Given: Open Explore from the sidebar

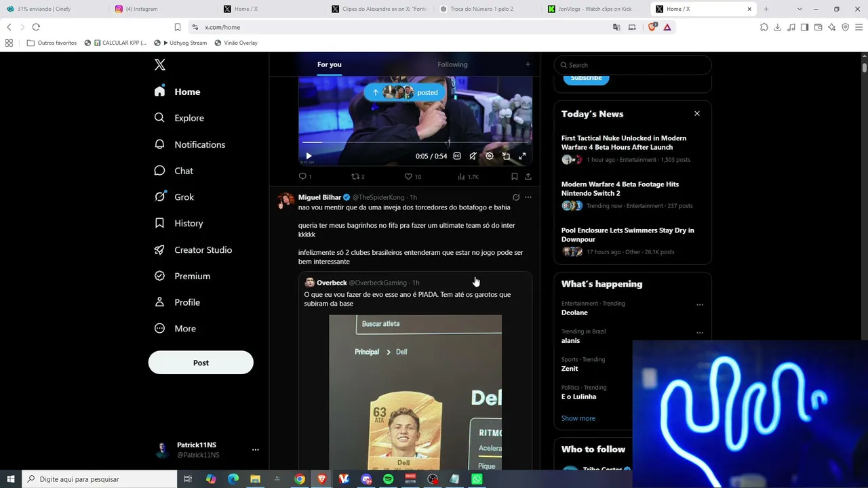Looking at the screenshot, I should (180, 118).
